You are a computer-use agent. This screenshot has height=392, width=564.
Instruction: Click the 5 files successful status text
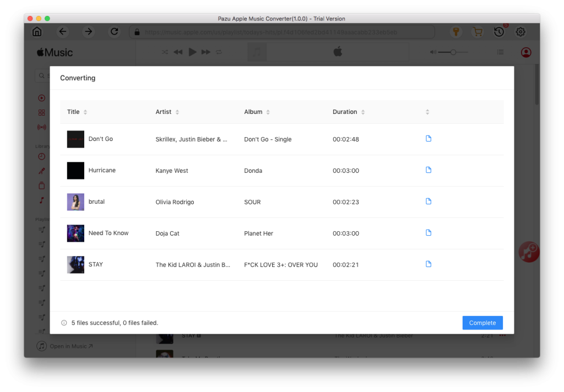tap(115, 323)
